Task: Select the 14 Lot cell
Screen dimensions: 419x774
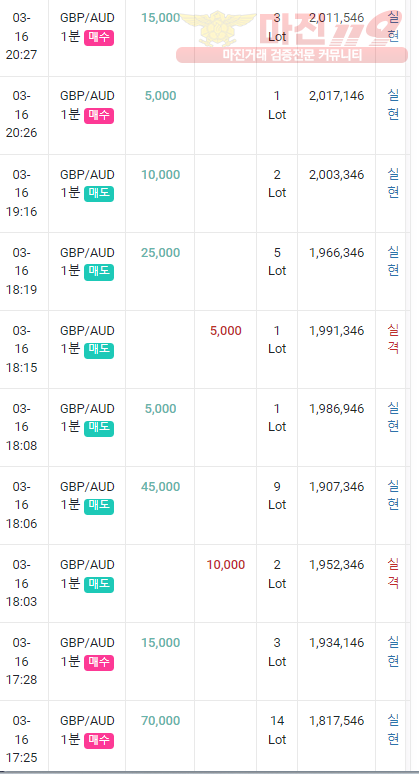Action: 277,730
